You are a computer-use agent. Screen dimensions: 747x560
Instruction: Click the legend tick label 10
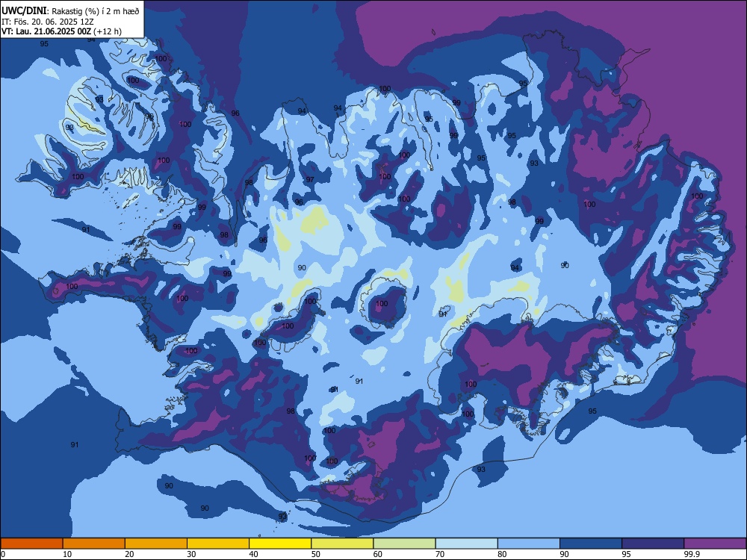coord(67,554)
